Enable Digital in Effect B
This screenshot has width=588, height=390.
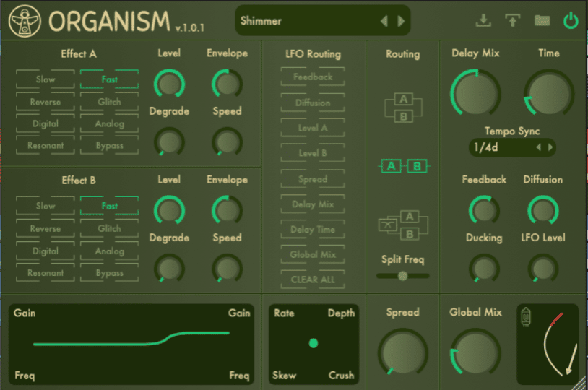point(46,251)
